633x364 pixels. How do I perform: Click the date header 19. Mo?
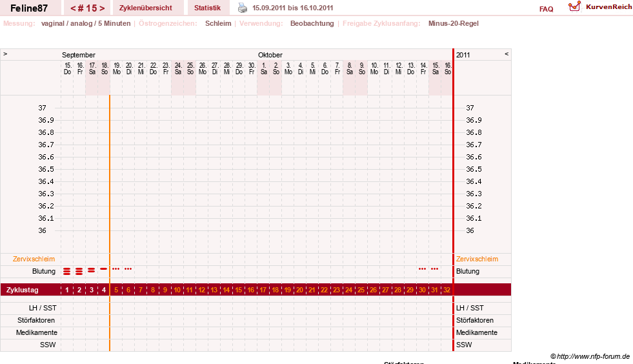pyautogui.click(x=117, y=68)
